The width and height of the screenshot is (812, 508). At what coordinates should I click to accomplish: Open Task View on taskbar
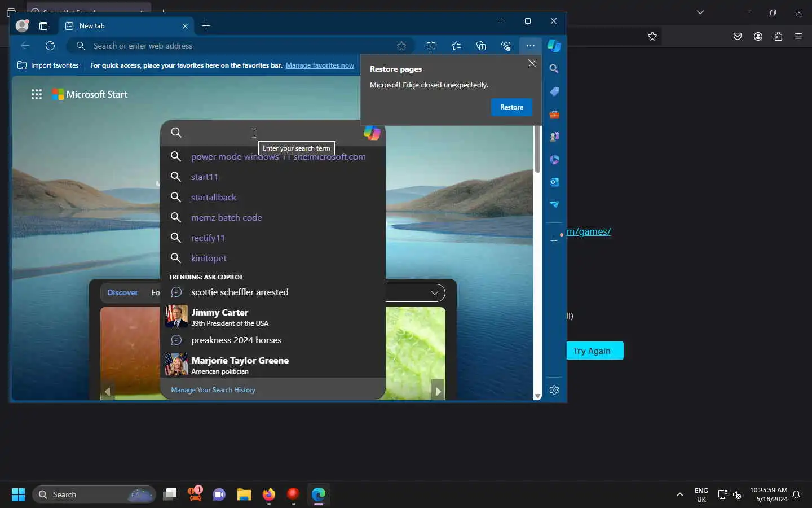click(x=170, y=495)
